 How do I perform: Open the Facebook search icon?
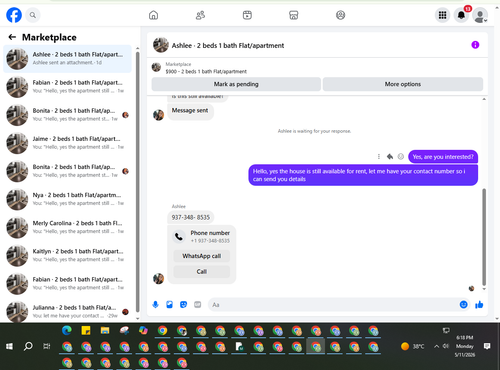point(33,15)
